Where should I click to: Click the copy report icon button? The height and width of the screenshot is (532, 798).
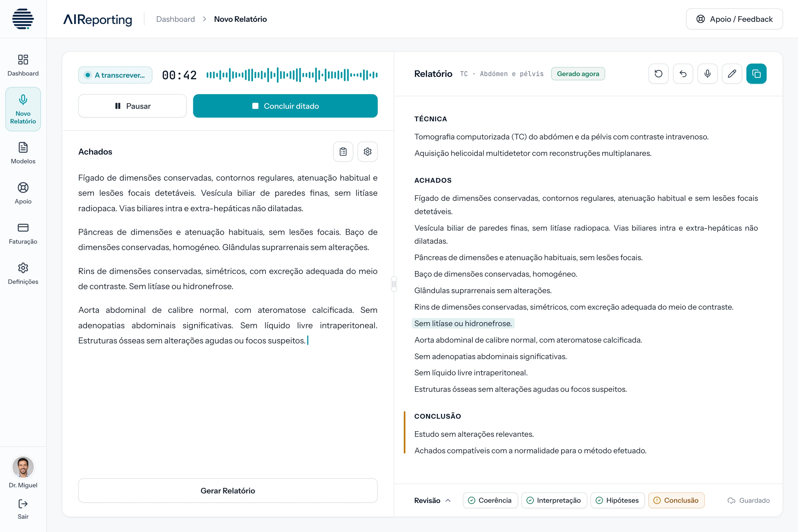(x=756, y=74)
